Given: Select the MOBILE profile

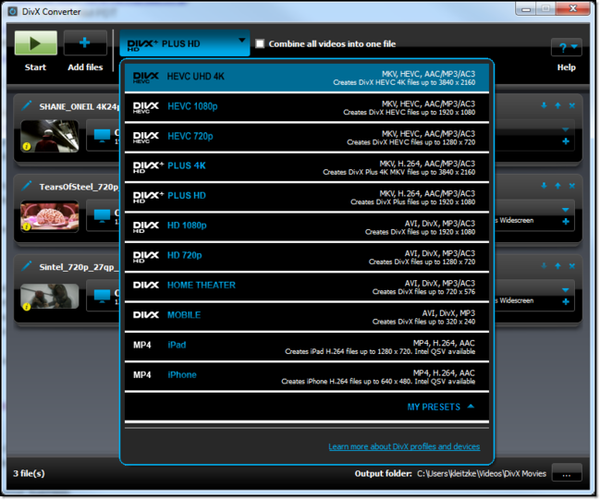Looking at the screenshot, I should click(307, 317).
